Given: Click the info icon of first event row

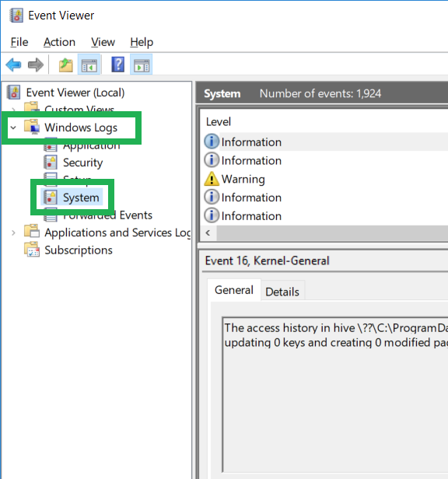Looking at the screenshot, I should (212, 142).
